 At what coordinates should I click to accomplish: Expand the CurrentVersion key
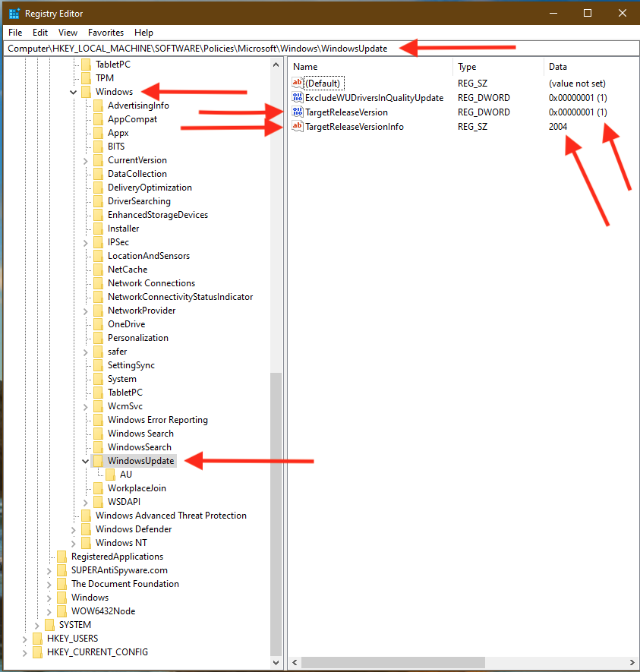click(85, 160)
